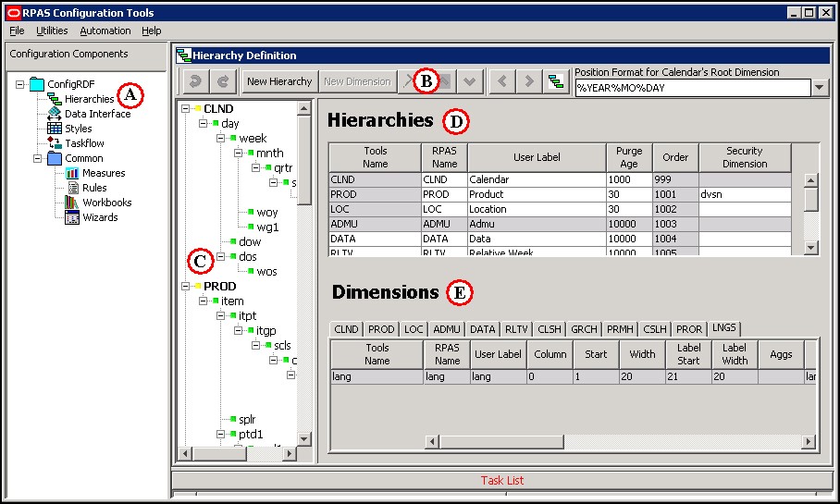Select the Calendar user label cell

[537, 179]
